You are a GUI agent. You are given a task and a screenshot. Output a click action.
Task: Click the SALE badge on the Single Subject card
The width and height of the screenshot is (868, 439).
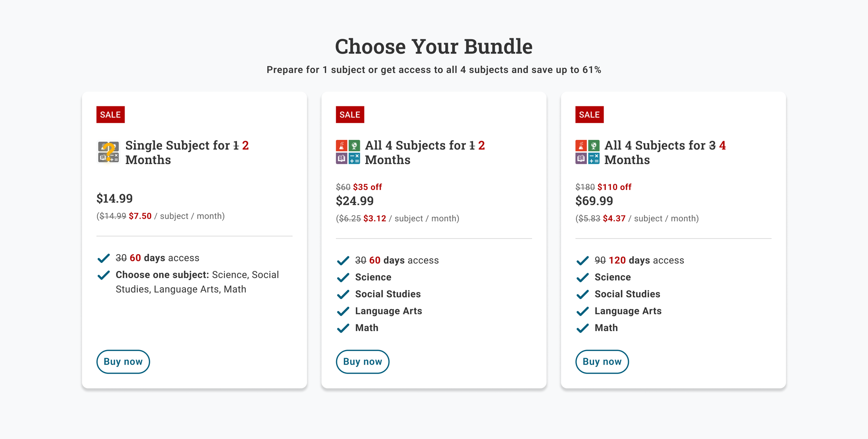point(110,115)
